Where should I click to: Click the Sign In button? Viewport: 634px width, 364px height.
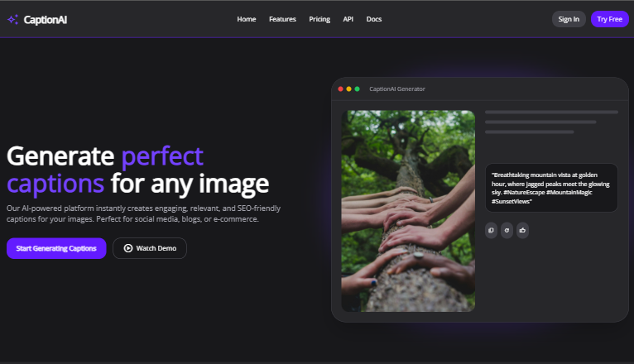(x=569, y=19)
